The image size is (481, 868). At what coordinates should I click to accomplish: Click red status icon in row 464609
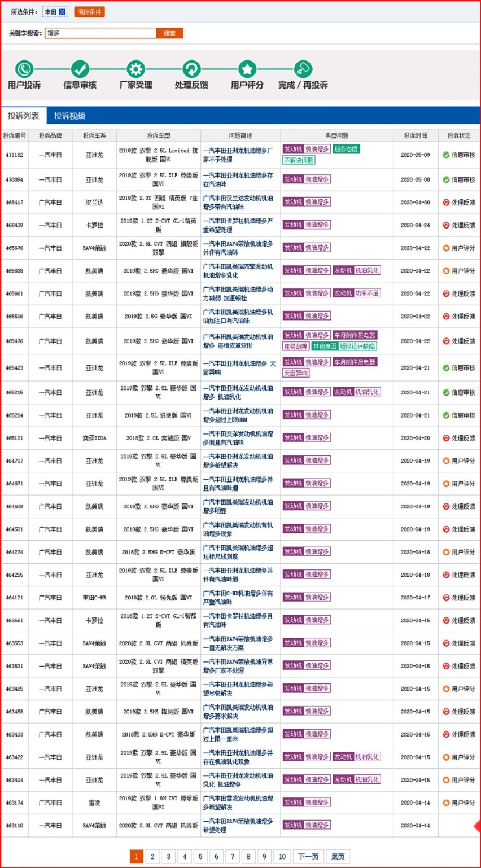pos(446,506)
